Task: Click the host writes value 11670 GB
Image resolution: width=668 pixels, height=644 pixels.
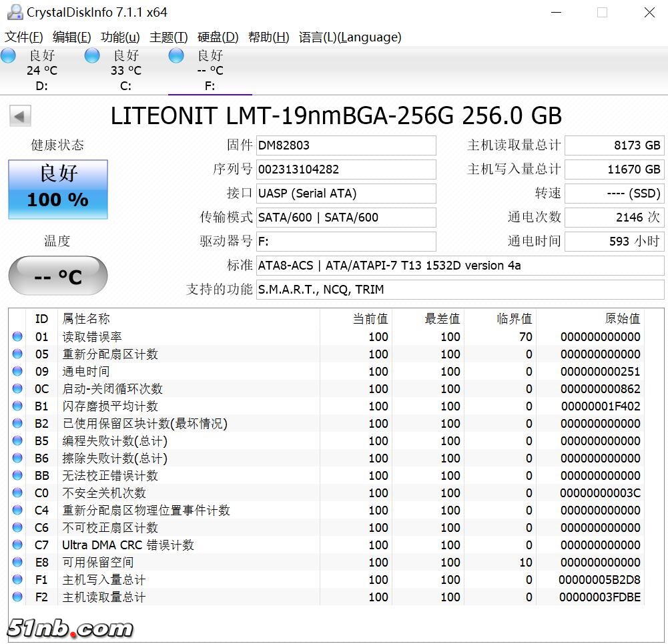Action: [615, 170]
